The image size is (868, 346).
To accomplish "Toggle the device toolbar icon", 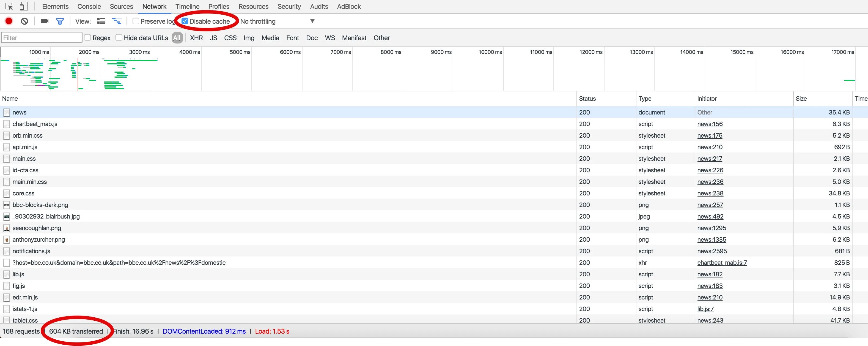I will (24, 6).
